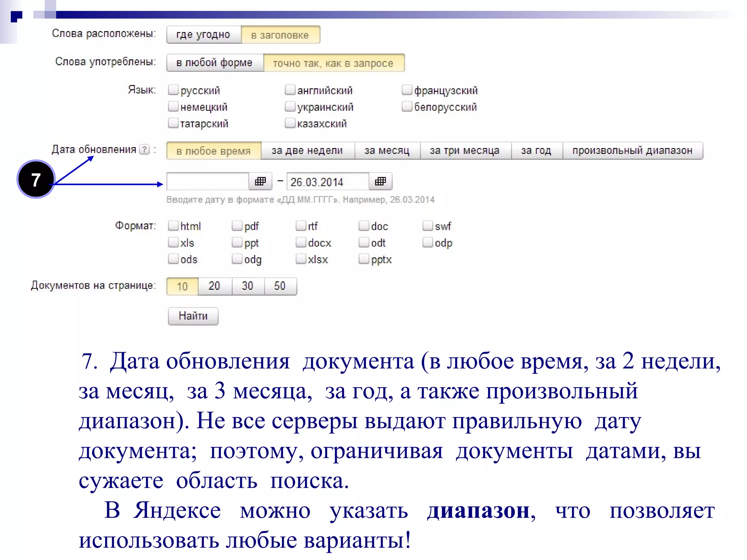Check the xlsx format checkbox
The image size is (747, 560).
point(301,259)
